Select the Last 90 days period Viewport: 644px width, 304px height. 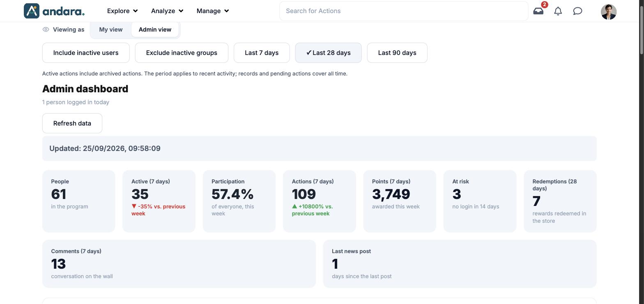(x=397, y=53)
